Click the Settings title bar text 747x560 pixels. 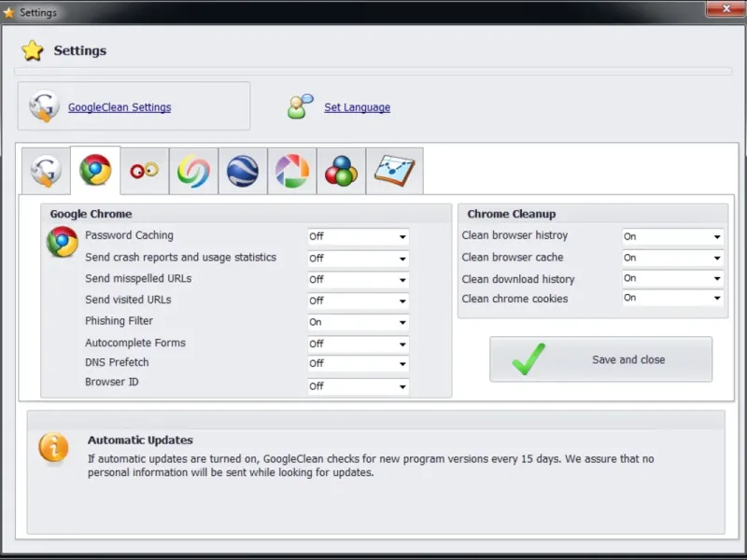pyautogui.click(x=38, y=12)
